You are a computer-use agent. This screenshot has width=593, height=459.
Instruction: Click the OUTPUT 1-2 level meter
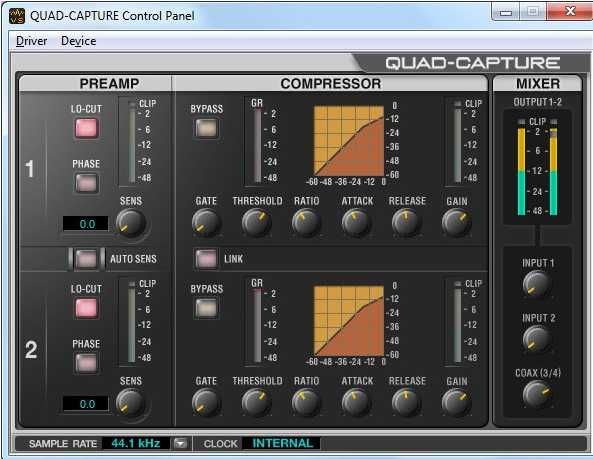537,168
